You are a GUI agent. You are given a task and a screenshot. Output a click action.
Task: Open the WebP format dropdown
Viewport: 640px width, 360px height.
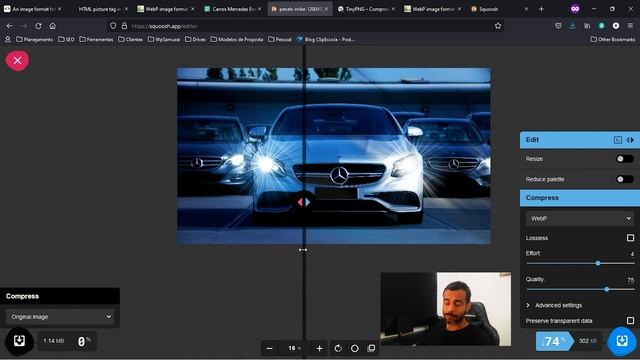[580, 218]
